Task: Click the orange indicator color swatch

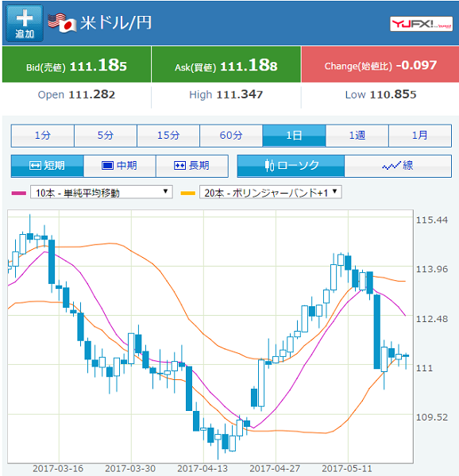Action: click(187, 193)
